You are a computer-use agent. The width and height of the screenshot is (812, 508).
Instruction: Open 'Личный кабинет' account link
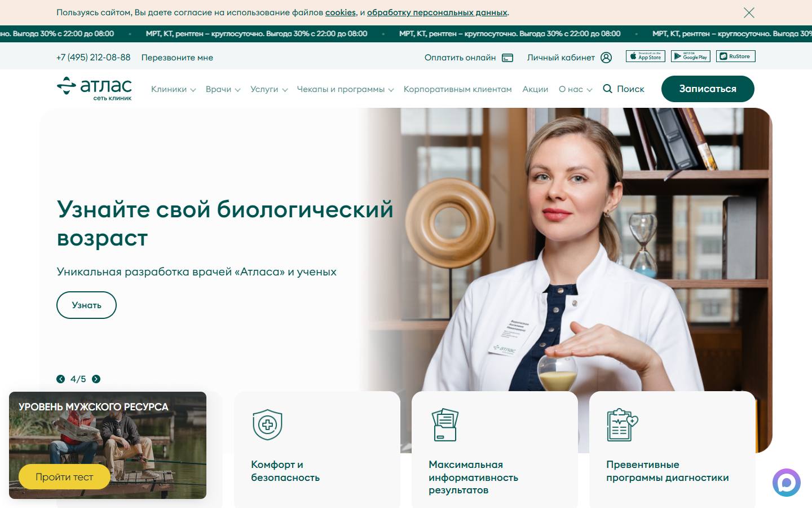pos(561,58)
